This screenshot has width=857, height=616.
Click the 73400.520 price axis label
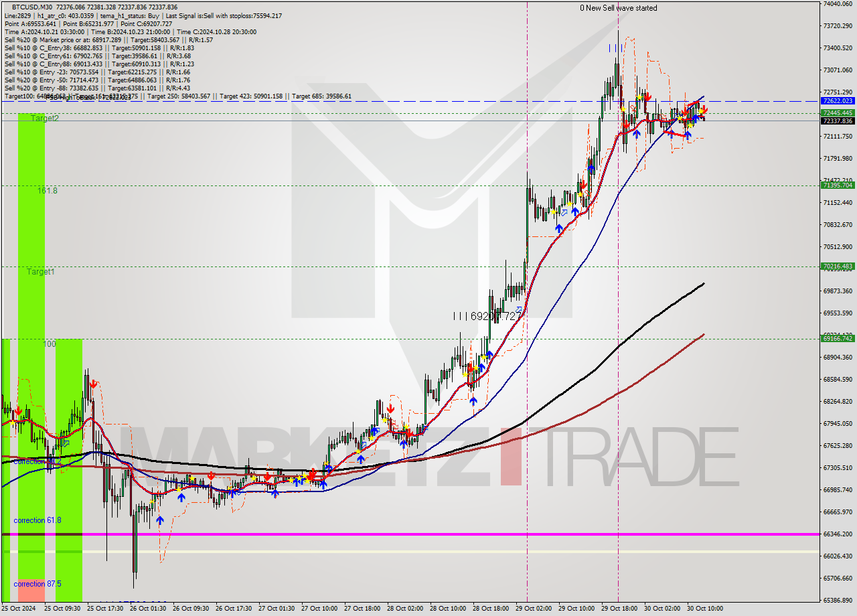[838, 48]
